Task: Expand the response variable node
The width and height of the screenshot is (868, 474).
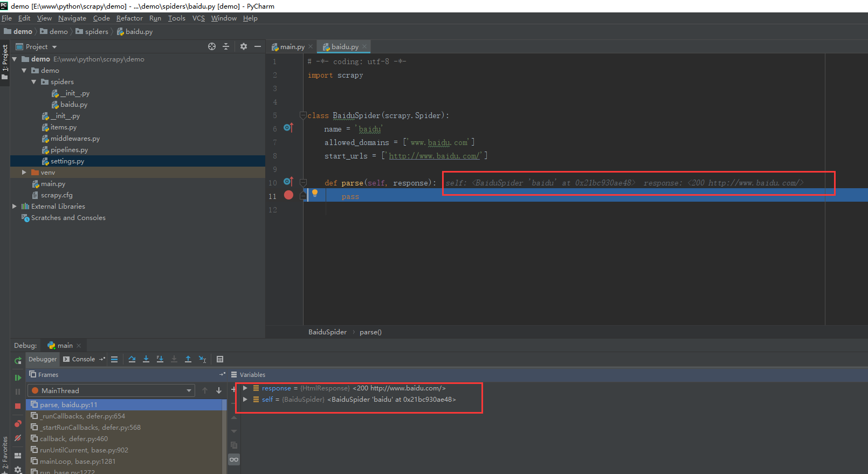Action: tap(245, 388)
